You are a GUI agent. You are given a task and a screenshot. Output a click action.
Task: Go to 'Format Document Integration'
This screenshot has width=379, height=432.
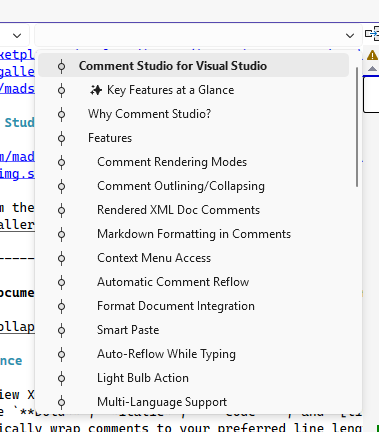193,306
